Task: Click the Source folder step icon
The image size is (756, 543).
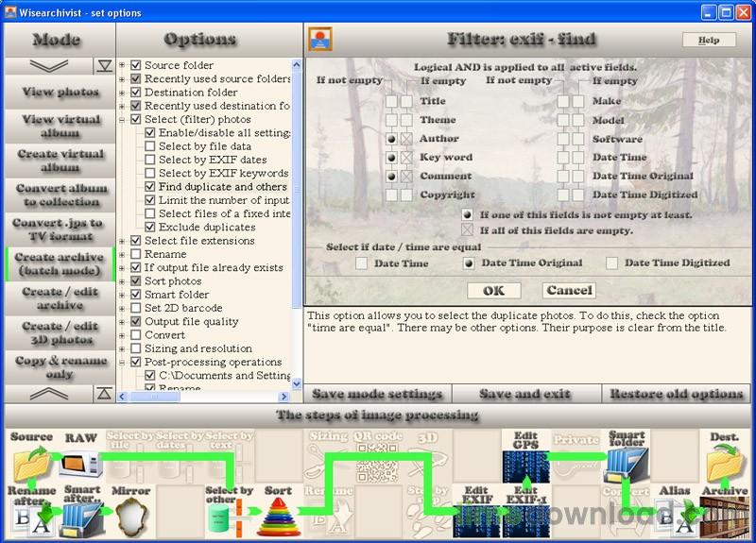Action: point(32,463)
